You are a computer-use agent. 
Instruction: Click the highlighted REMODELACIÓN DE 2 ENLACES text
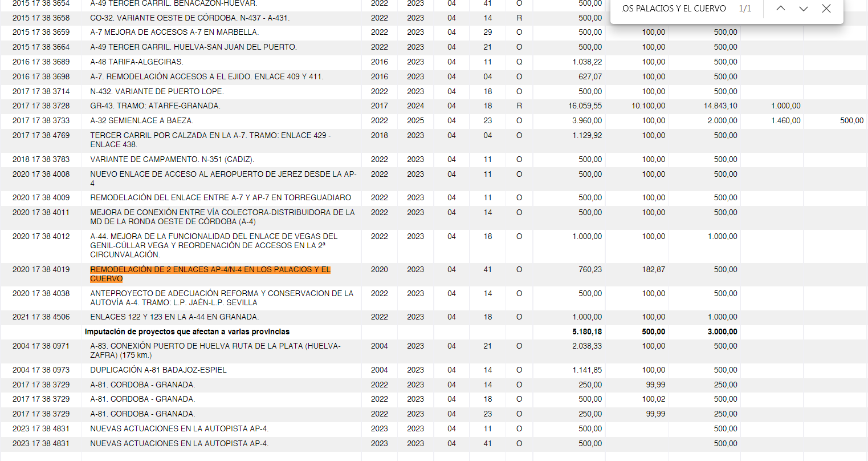pyautogui.click(x=210, y=270)
